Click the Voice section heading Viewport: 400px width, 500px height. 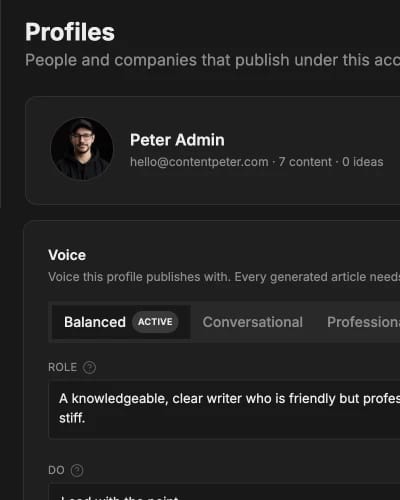tap(67, 255)
